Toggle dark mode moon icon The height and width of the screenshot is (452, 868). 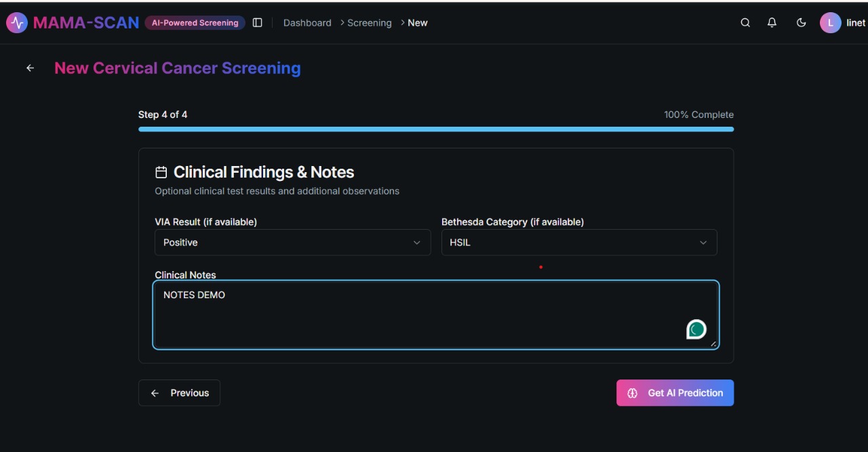(x=801, y=22)
